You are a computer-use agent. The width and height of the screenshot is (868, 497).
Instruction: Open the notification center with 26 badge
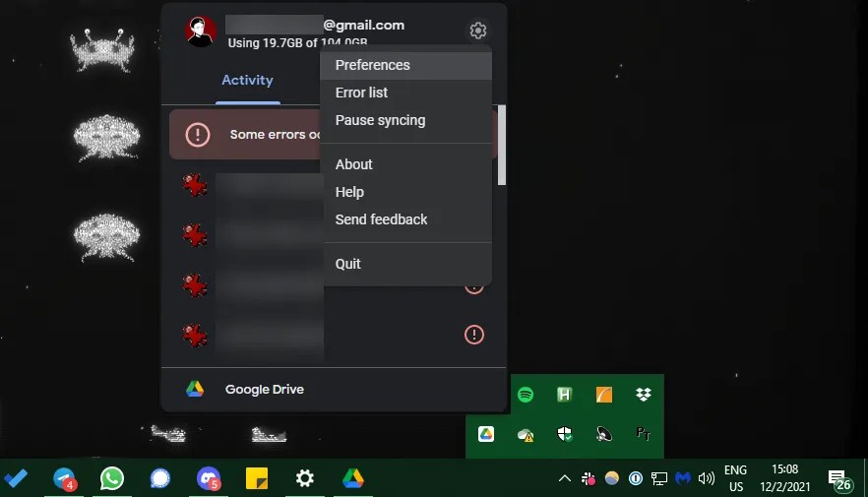[839, 479]
